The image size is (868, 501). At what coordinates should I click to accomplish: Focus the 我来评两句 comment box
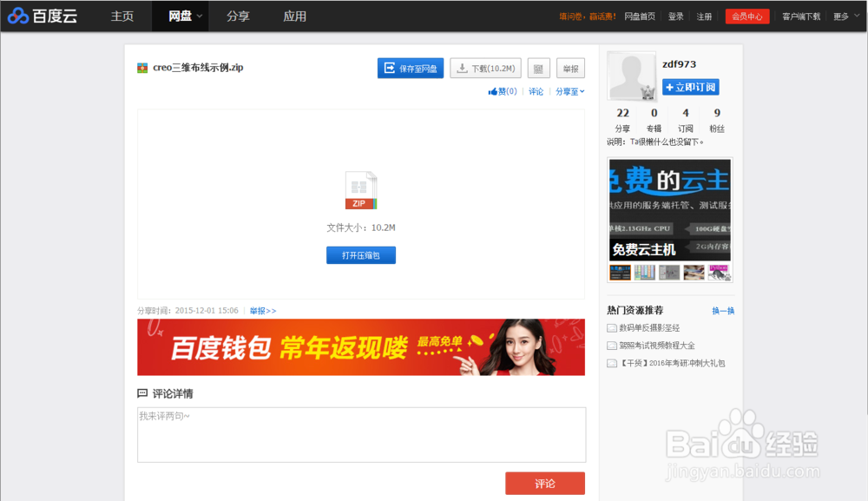click(x=361, y=434)
